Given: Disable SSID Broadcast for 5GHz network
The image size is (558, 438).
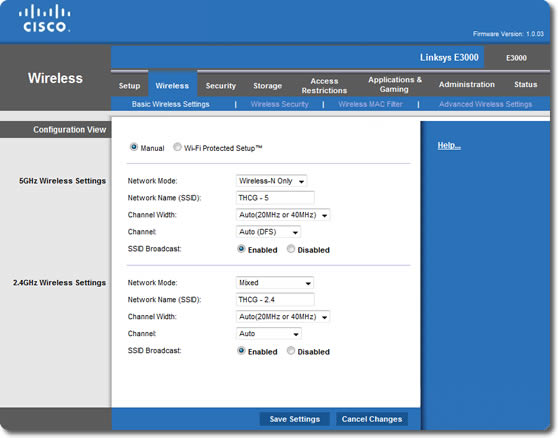Looking at the screenshot, I should tap(291, 249).
